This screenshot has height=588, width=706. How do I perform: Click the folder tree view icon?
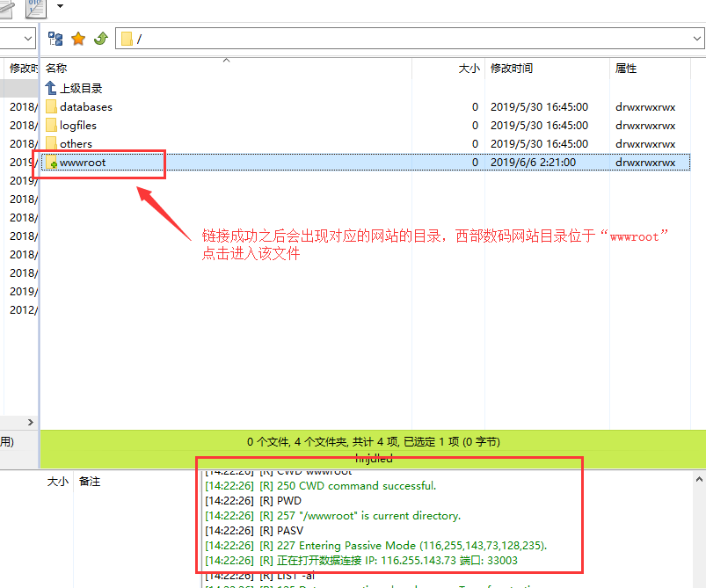pyautogui.click(x=55, y=39)
